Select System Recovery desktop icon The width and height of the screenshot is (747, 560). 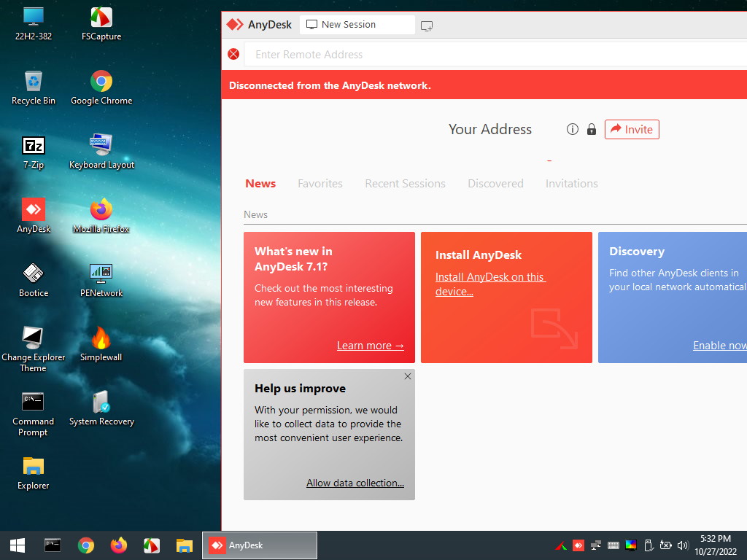point(101,408)
